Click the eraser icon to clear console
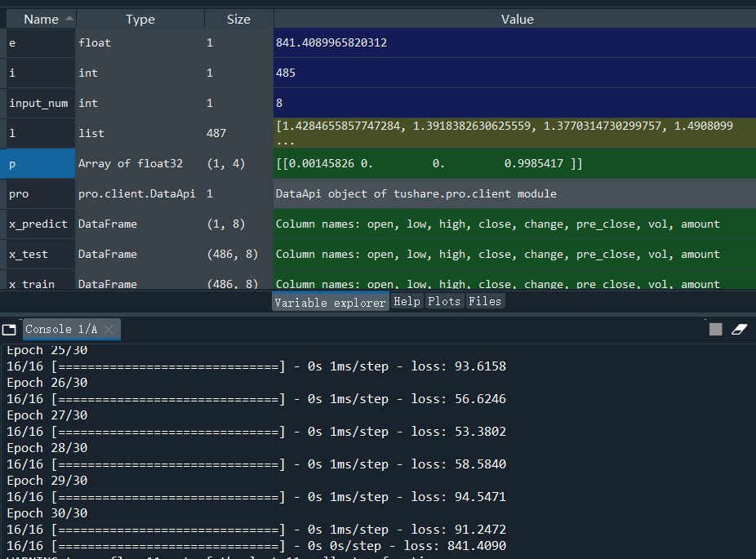 [739, 329]
